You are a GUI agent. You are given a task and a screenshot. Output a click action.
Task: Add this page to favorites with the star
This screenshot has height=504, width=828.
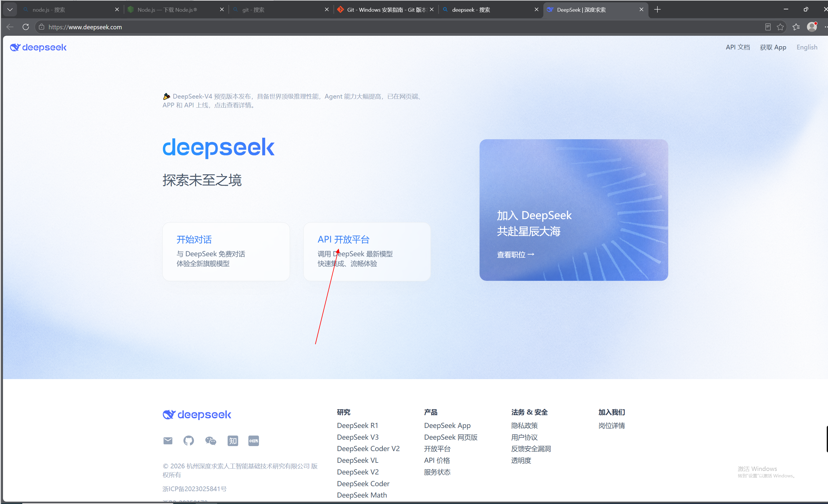tap(780, 27)
